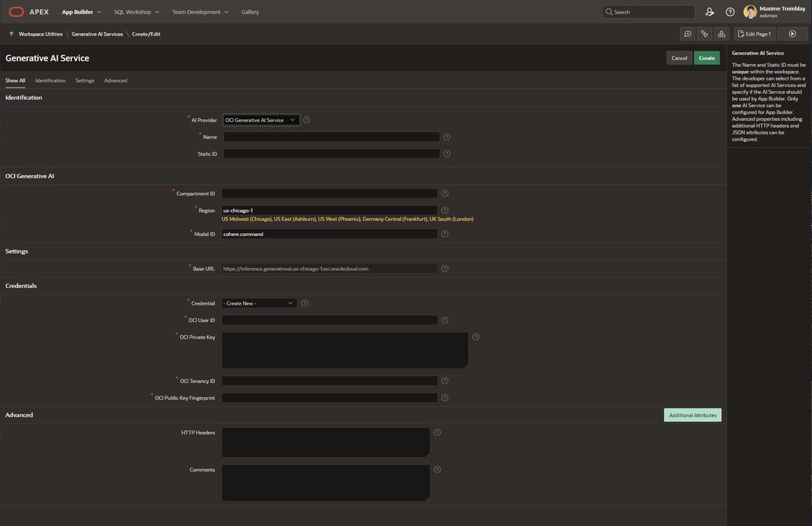Show help for Model ID field
This screenshot has width=812, height=526.
[445, 234]
